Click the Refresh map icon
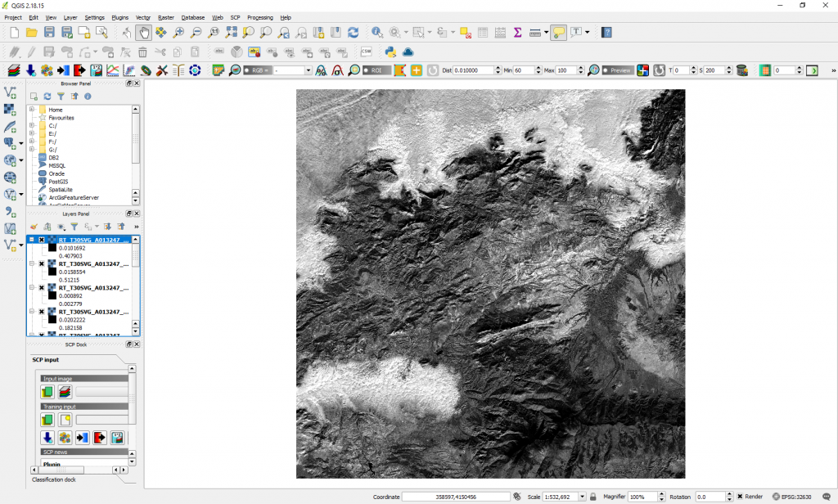 coord(353,32)
